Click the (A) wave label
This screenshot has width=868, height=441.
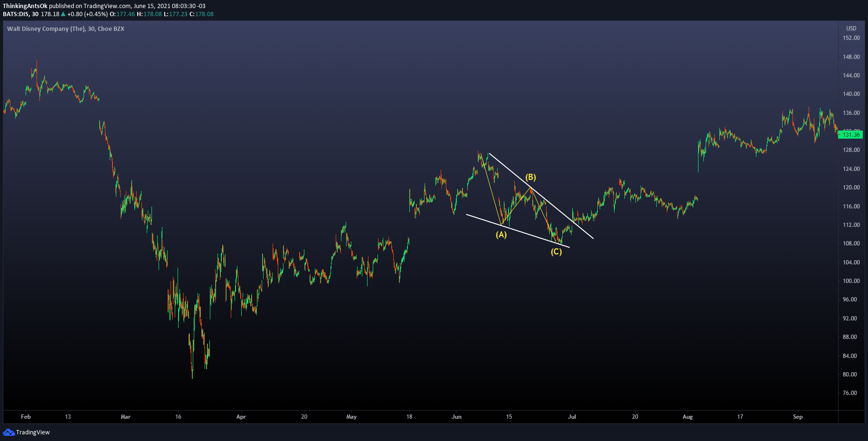[501, 235]
